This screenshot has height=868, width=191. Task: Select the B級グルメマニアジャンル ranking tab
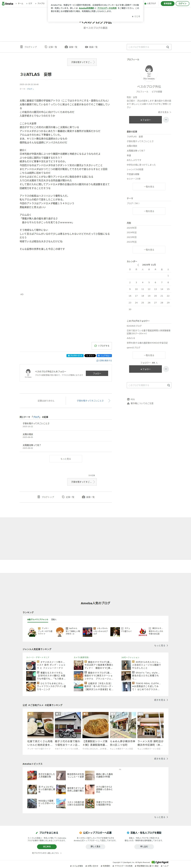pyautogui.click(x=38, y=619)
